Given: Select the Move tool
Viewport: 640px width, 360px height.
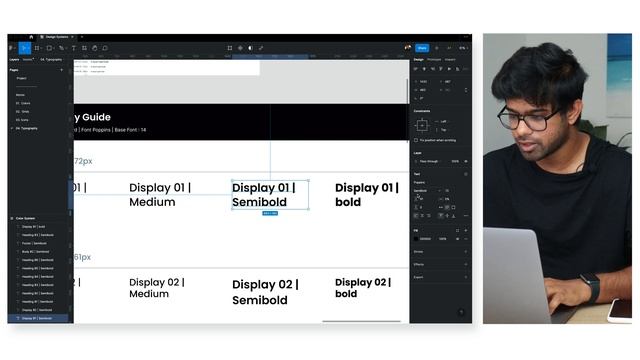Looking at the screenshot, I should coord(24,48).
